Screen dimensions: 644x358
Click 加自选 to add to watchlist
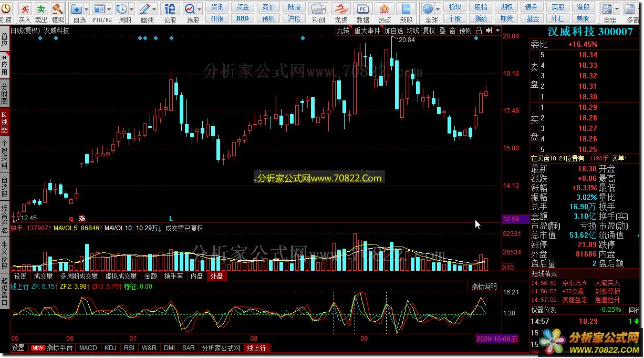tap(393, 30)
